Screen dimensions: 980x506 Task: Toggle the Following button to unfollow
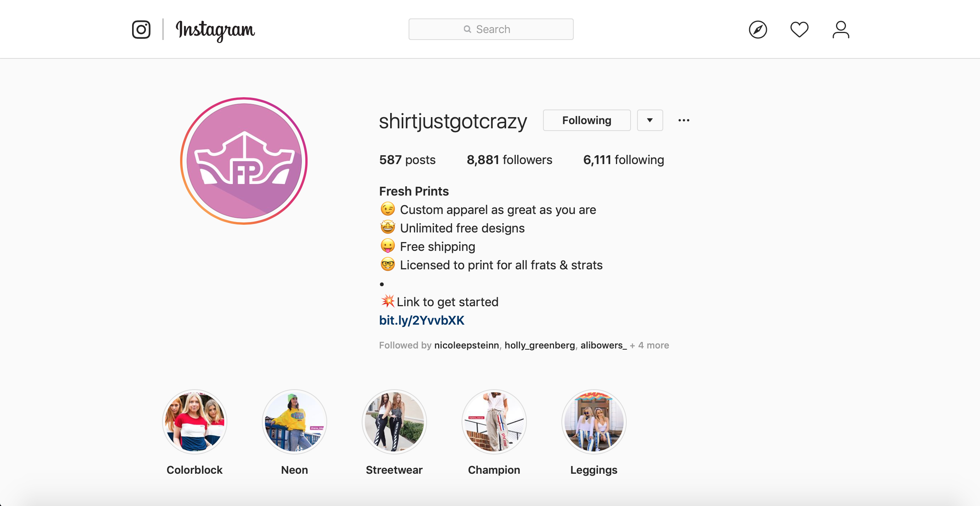pos(586,120)
